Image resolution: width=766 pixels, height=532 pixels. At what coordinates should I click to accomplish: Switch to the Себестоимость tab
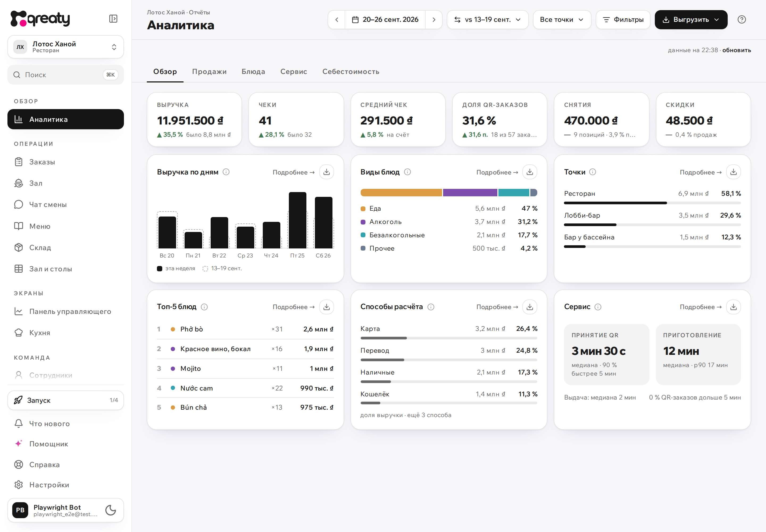[x=351, y=72]
